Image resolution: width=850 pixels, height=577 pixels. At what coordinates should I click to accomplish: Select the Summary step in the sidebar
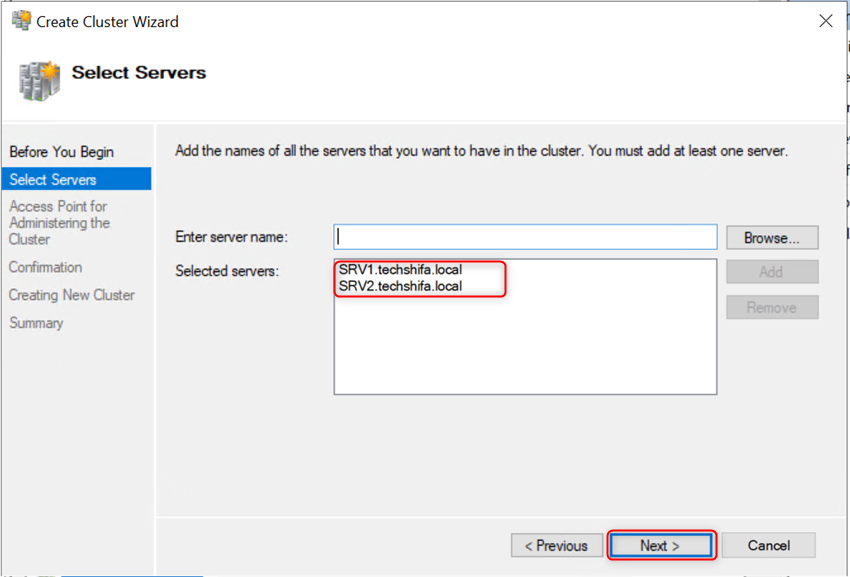[36, 323]
